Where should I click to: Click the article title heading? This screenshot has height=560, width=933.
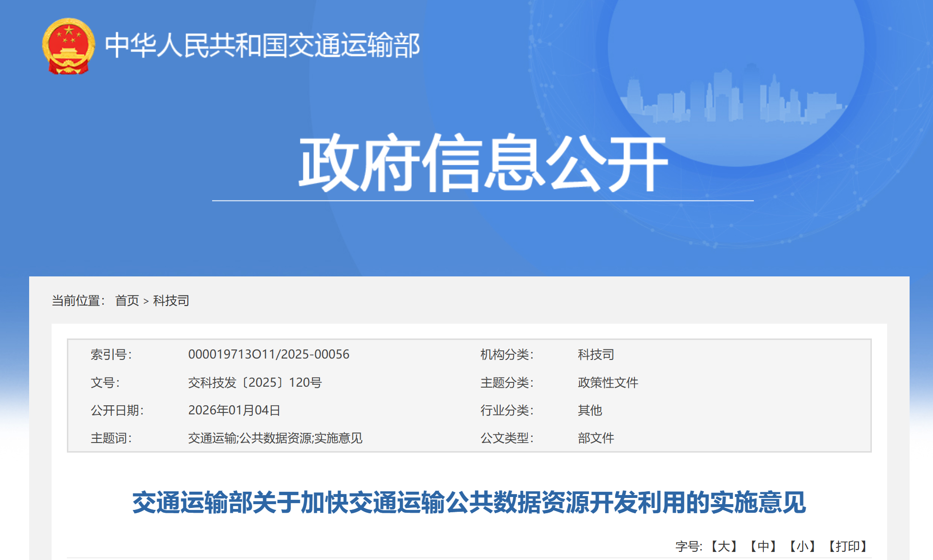(469, 503)
